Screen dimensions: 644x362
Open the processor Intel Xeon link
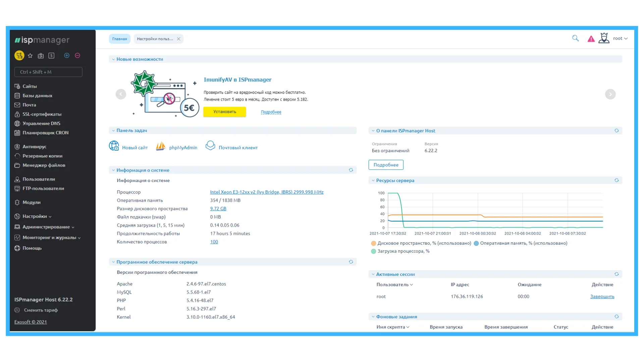click(x=267, y=192)
